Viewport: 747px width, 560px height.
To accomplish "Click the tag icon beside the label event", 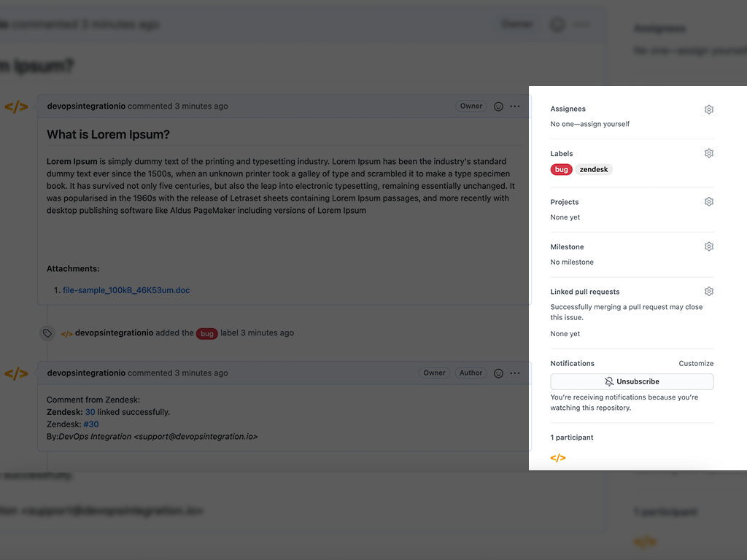I will pos(47,332).
